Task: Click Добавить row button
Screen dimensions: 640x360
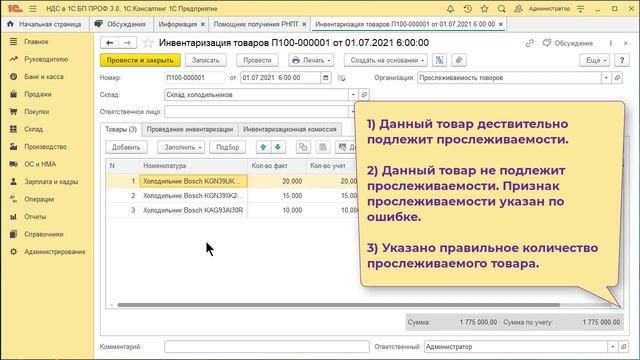Action: coord(126,147)
